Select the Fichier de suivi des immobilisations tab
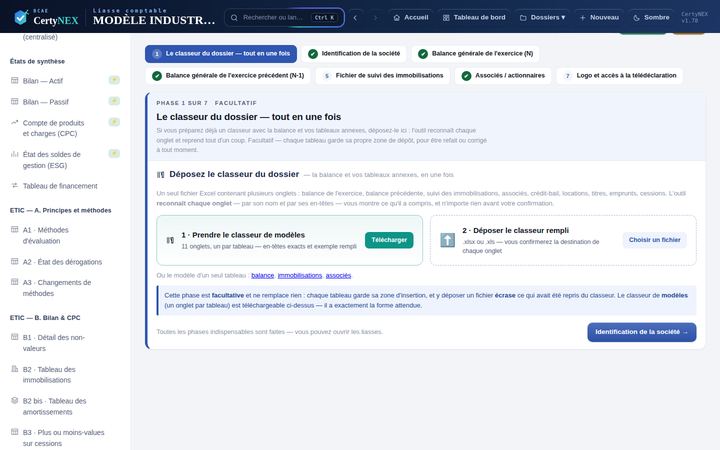 pyautogui.click(x=382, y=76)
